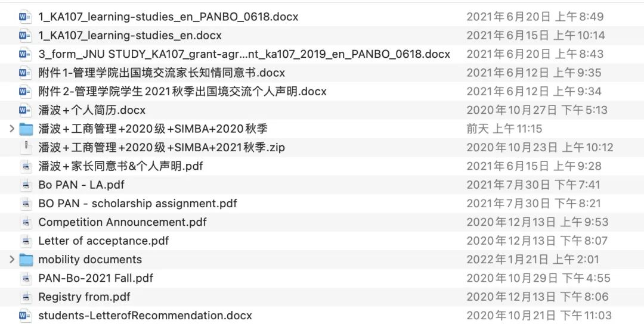The width and height of the screenshot is (644, 324).
Task: Select the Word icon beside 潘波+个人简历.docx
Action: click(x=25, y=110)
